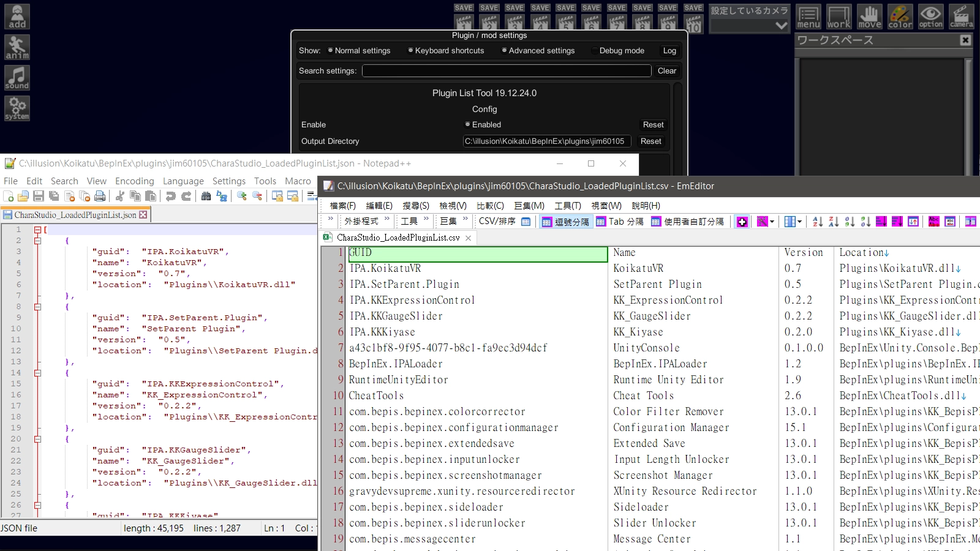Viewport: 980px width, 551px height.
Task: Open Language menu in Notepad++
Action: point(183,181)
